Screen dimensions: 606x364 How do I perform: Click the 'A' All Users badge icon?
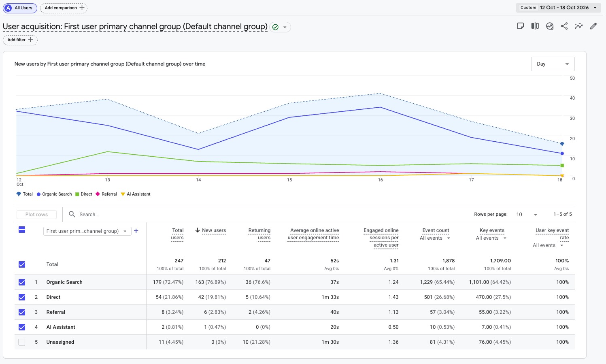coord(8,8)
